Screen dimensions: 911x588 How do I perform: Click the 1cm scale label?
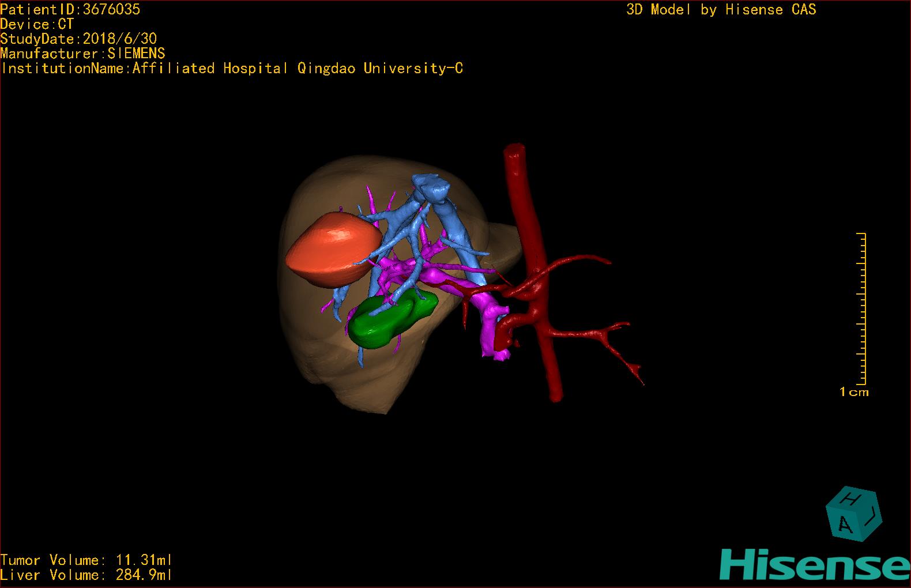(x=854, y=392)
